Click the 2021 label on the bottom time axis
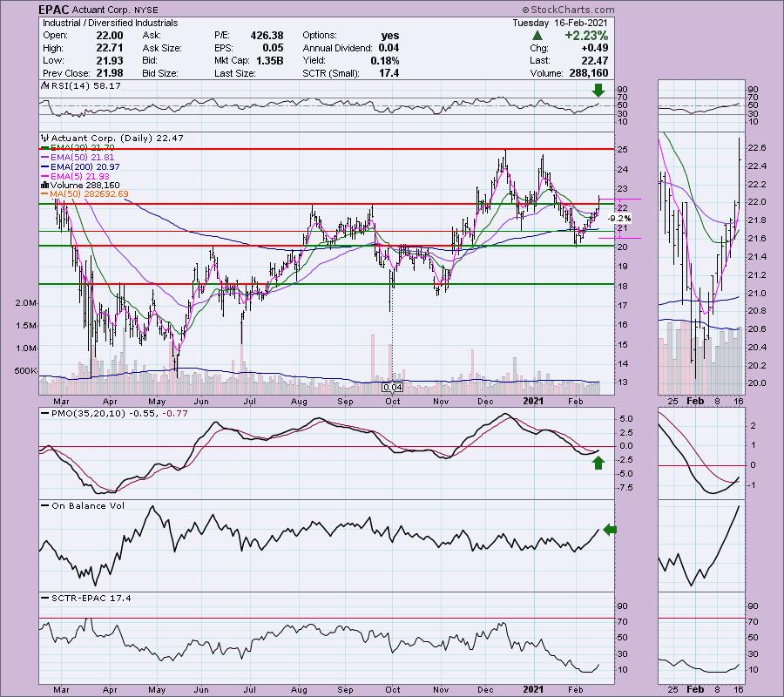This screenshot has width=784, height=697. coord(533,689)
